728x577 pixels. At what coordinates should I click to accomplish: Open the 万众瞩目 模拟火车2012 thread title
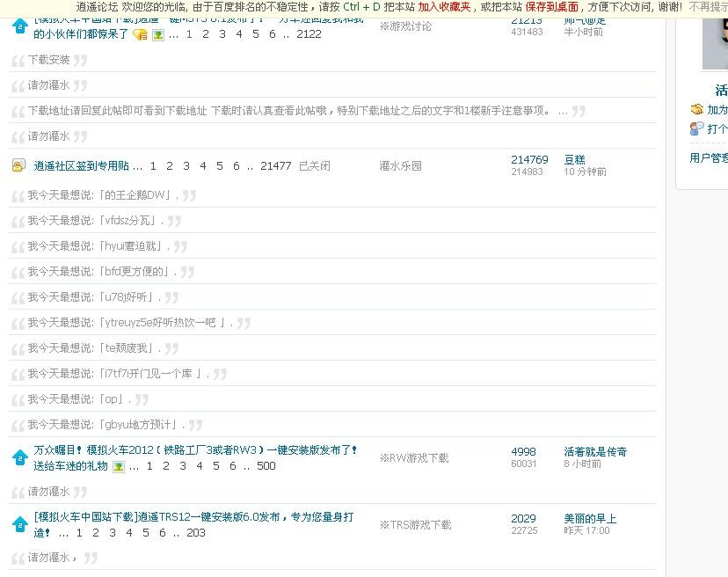coord(196,450)
